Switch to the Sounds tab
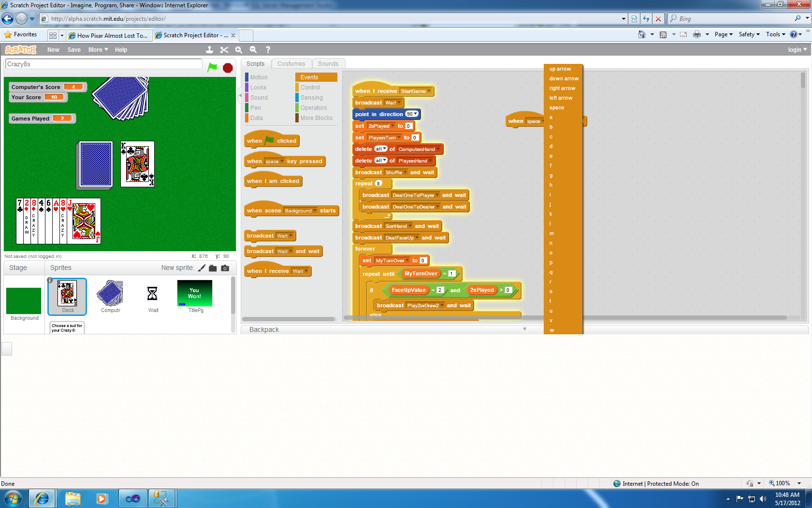 (328, 64)
